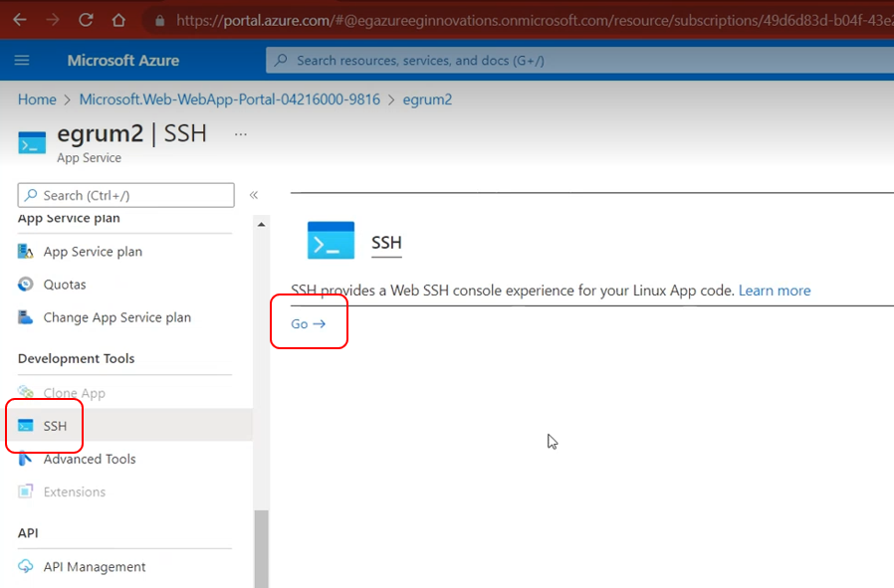The image size is (894, 588).
Task: Click the API section heading
Action: [x=28, y=532]
